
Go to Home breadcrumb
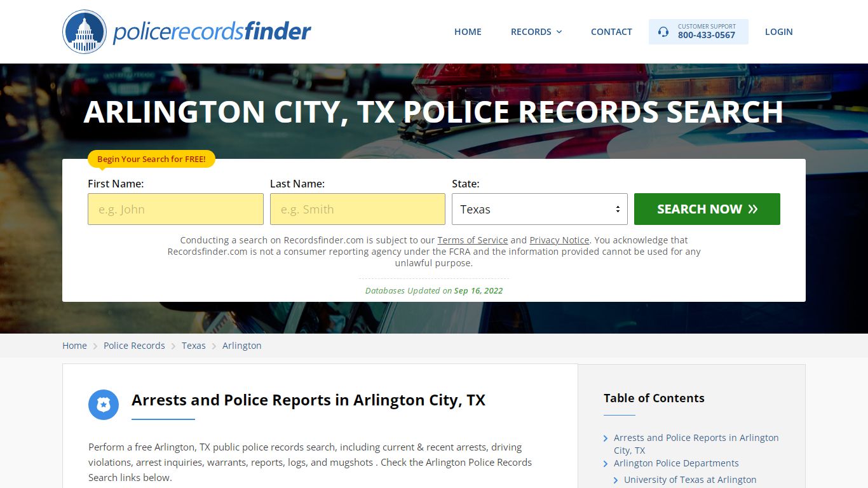74,346
